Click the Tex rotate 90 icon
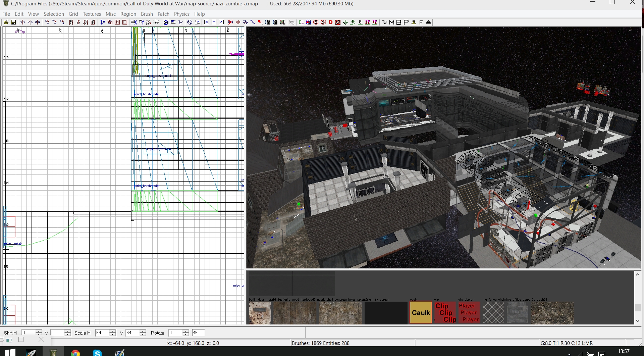The image size is (644, 356). point(149,22)
